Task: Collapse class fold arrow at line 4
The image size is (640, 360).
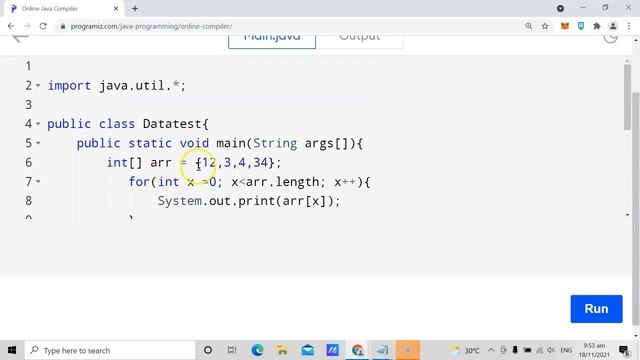Action: (x=38, y=124)
